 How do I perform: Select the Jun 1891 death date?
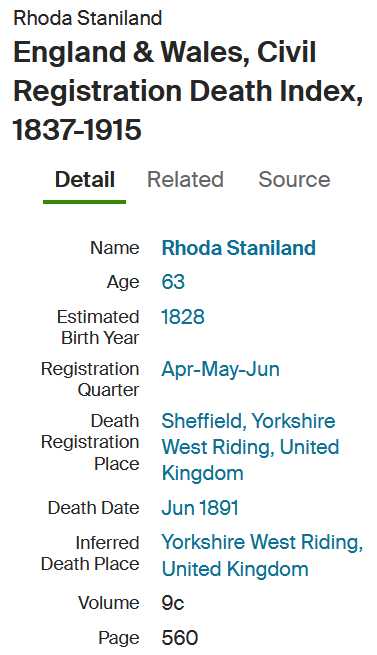[200, 508]
